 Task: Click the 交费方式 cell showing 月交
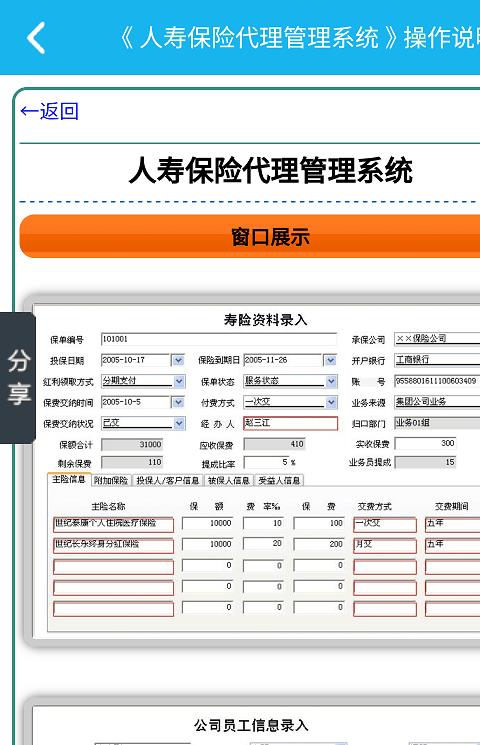pos(385,545)
